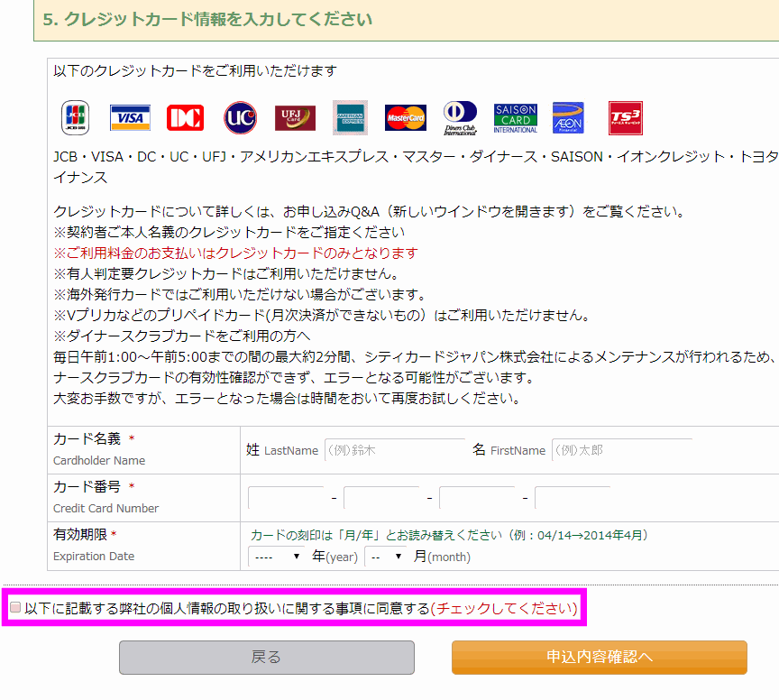Click the first credit card number box
The image size is (779, 700).
(286, 498)
